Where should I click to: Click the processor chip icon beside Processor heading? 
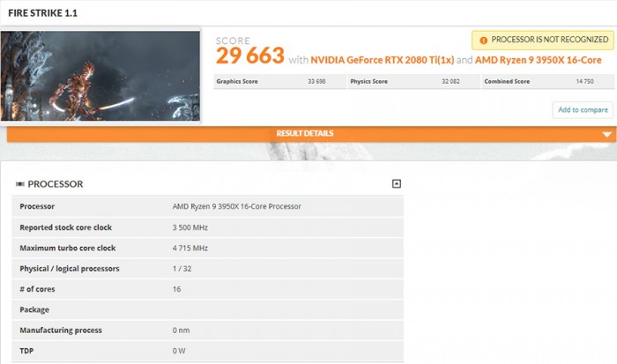tap(19, 184)
